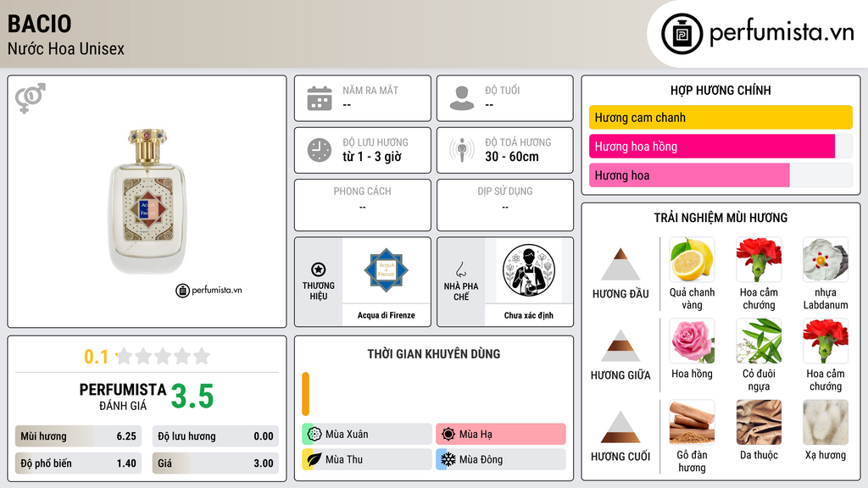This screenshot has height=488, width=868.
Task: Click the Dịp sử dụng box
Action: [505, 205]
